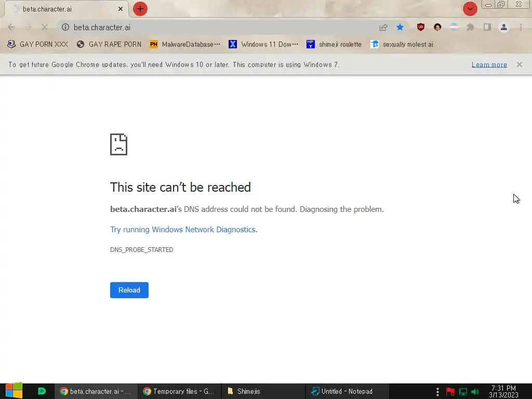Image resolution: width=532 pixels, height=399 pixels.
Task: Expand the tab search red chevron
Action: point(470,9)
